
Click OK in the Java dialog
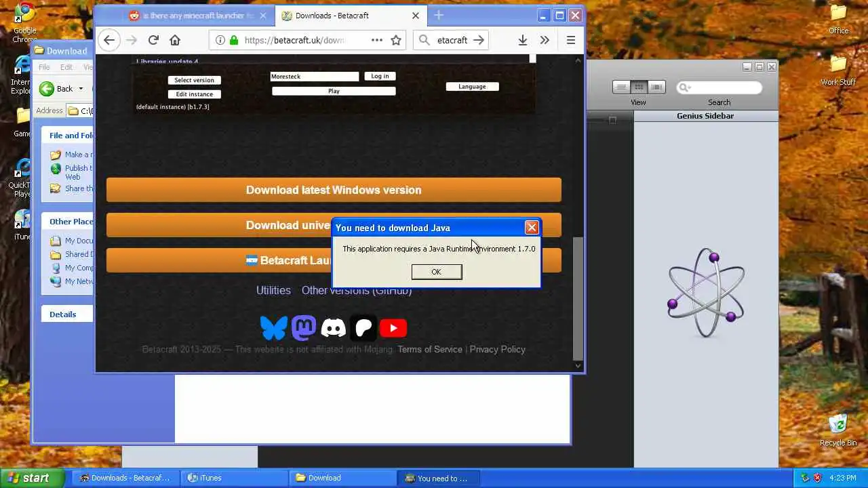(x=437, y=272)
